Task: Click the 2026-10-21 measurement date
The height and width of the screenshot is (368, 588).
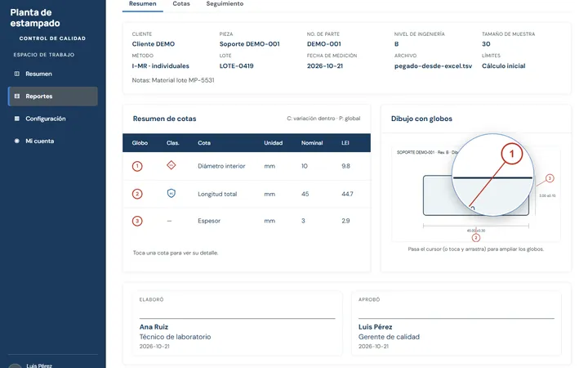Action: 325,66
